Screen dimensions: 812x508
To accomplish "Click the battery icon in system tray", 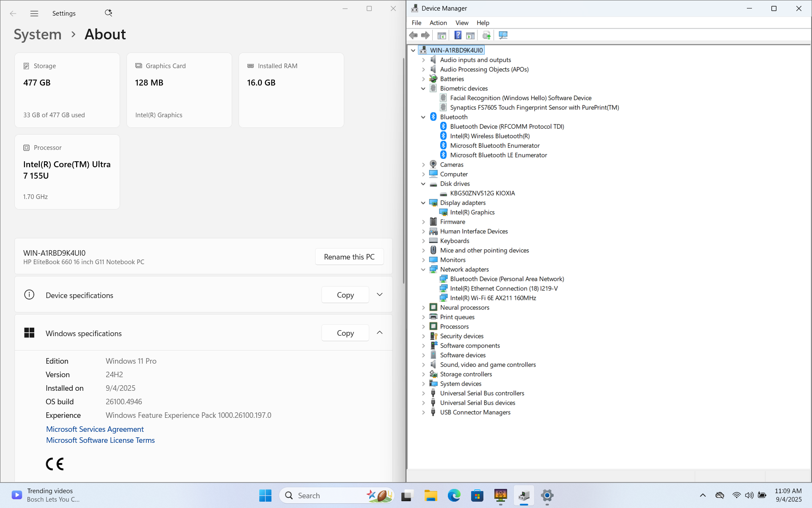I will pos(762,495).
